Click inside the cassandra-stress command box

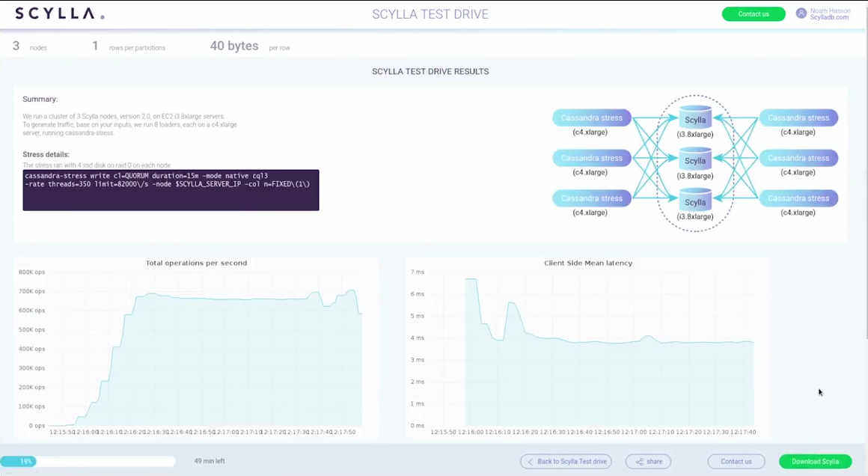pos(171,190)
